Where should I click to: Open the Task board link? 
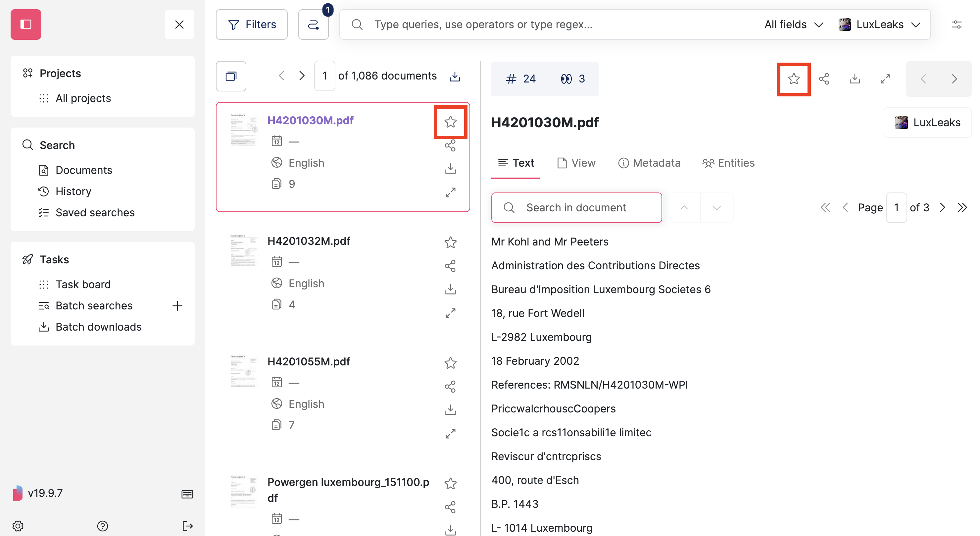(x=83, y=284)
